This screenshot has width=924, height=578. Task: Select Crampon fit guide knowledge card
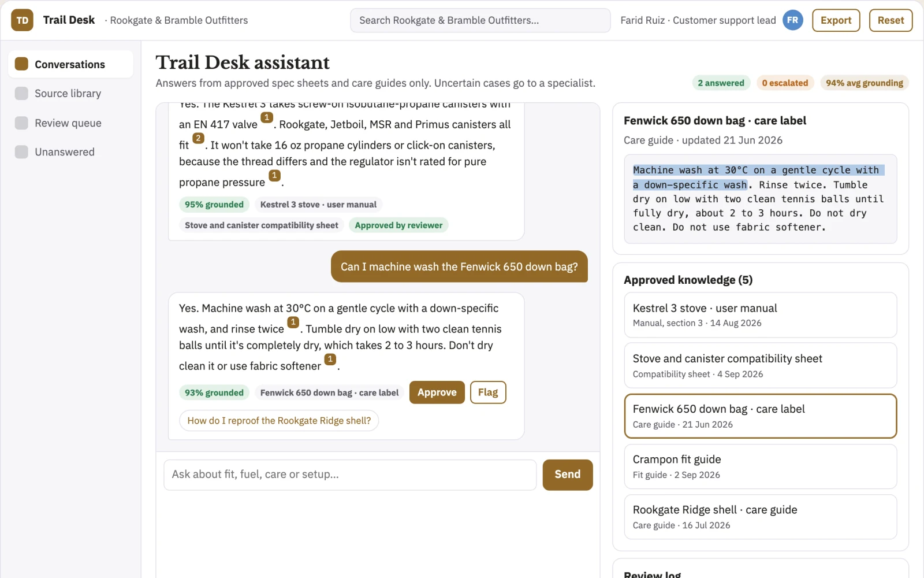760,466
